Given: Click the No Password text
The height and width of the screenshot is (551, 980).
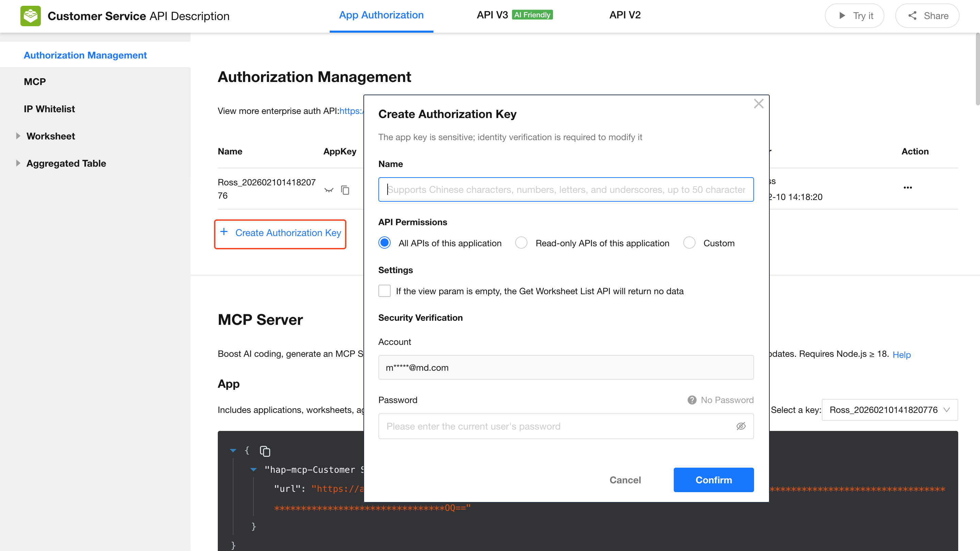Looking at the screenshot, I should coord(727,400).
